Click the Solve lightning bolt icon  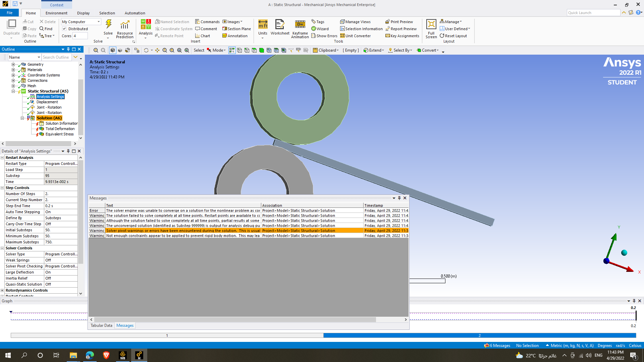(x=108, y=24)
